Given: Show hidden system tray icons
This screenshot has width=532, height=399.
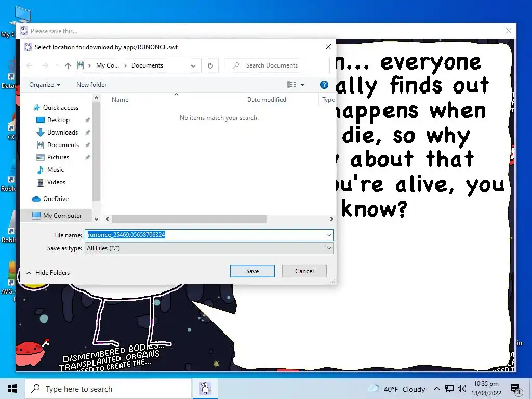Looking at the screenshot, I should point(437,389).
